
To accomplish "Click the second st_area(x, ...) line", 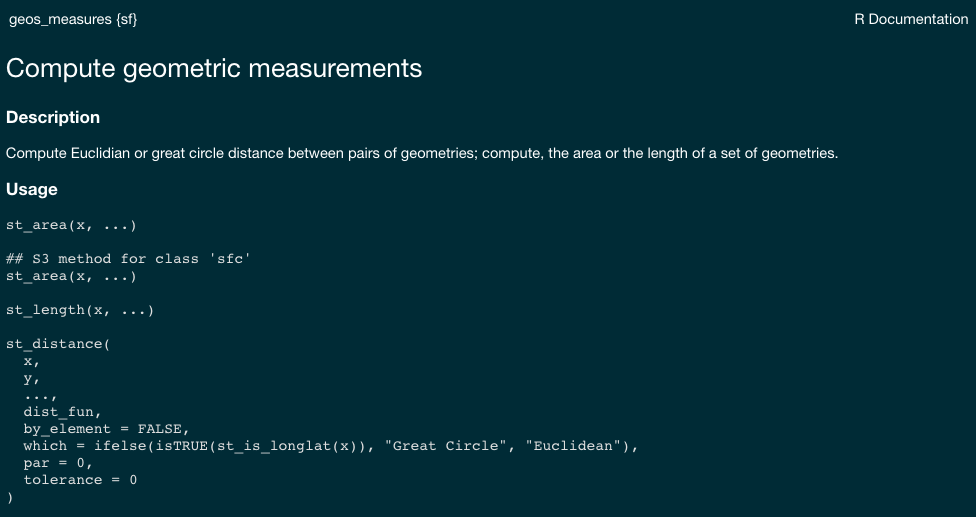I will coord(71,276).
